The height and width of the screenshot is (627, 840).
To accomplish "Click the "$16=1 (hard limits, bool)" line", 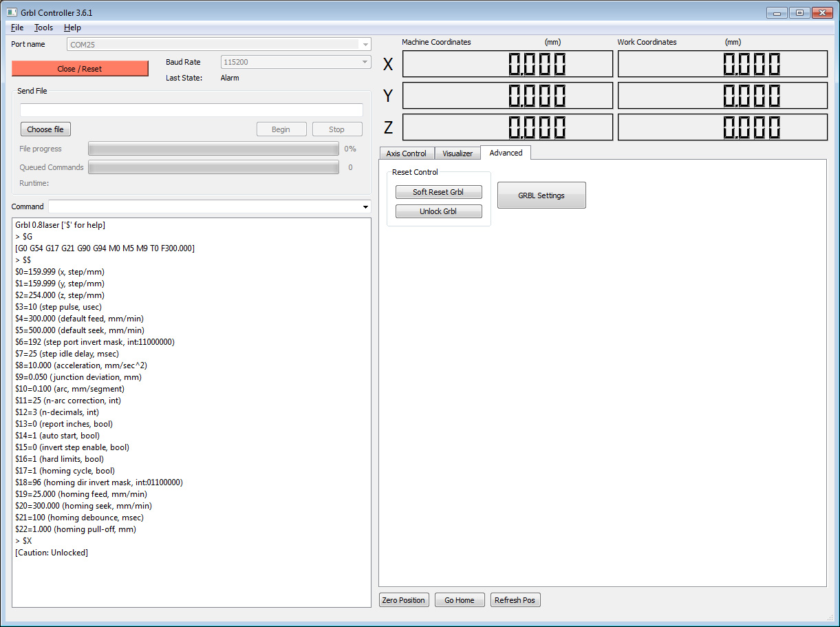I will [x=59, y=459].
